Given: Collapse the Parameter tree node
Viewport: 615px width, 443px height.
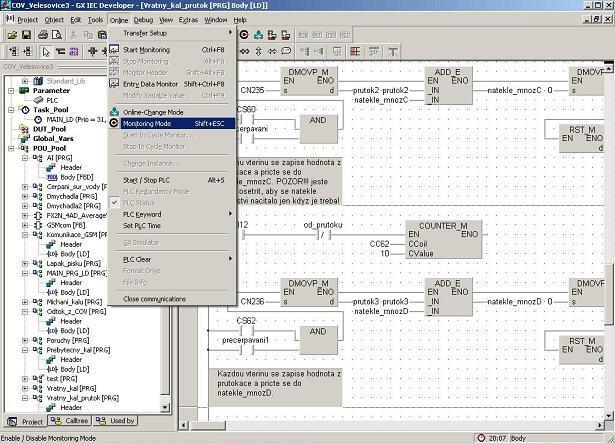Looking at the screenshot, I should [11, 91].
